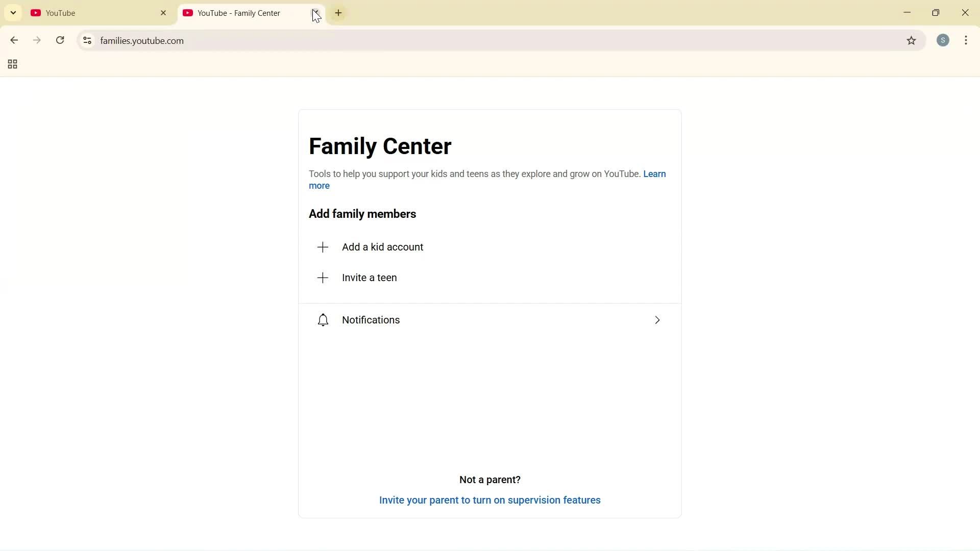Click Invite your parent to turn on supervision
The width and height of the screenshot is (980, 551).
[x=489, y=500]
